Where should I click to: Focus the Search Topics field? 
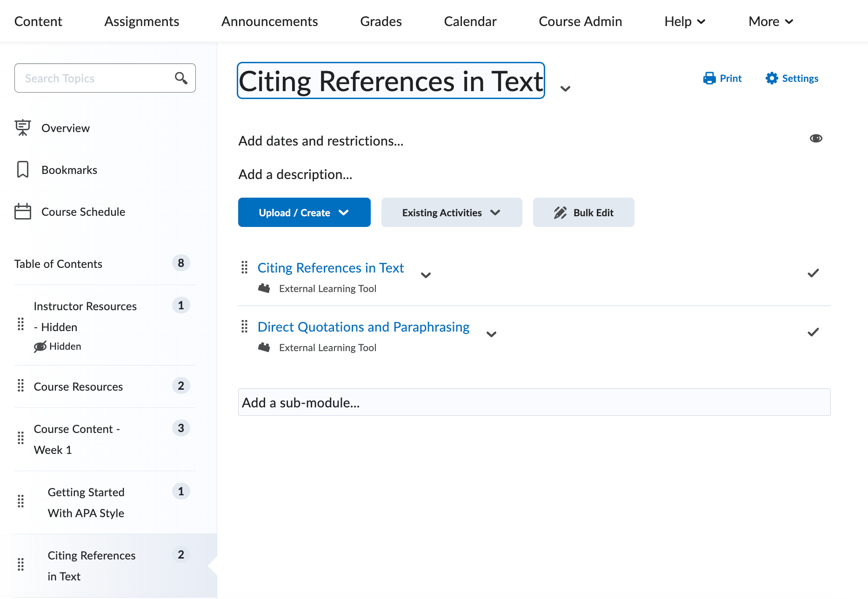(x=105, y=78)
